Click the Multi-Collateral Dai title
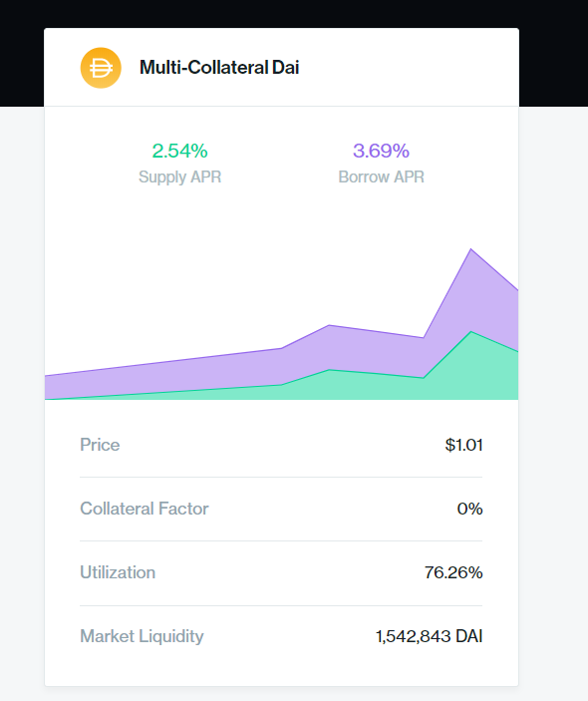This screenshot has width=588, height=701. [x=219, y=68]
